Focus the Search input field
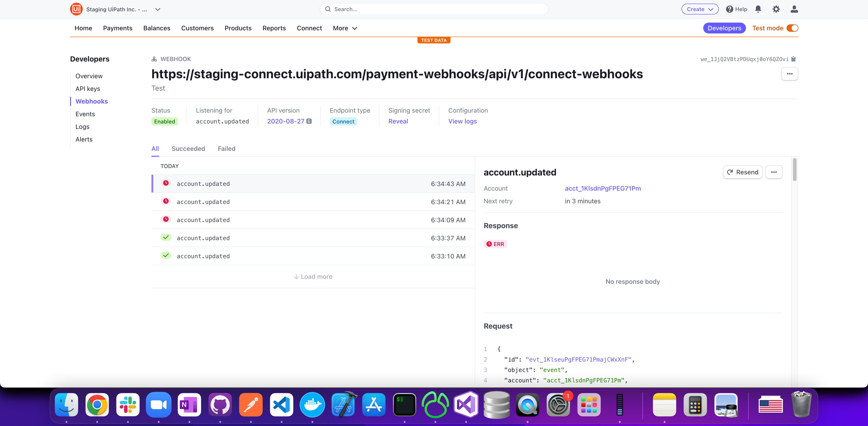This screenshot has width=868, height=426. tap(434, 9)
